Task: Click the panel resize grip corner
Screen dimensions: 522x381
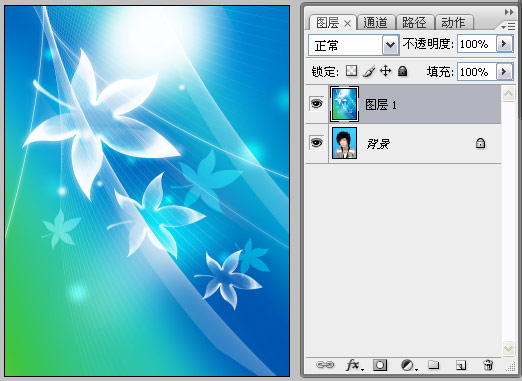Action: [x=511, y=367]
